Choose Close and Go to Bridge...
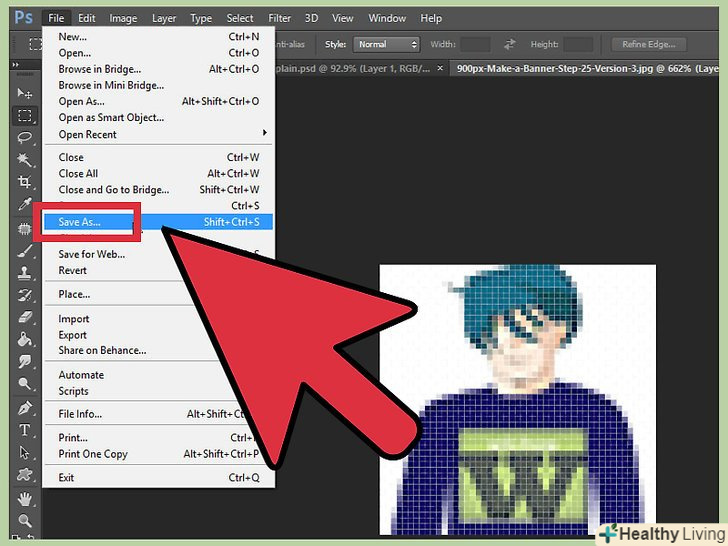Image resolution: width=728 pixels, height=546 pixels. coord(158,190)
